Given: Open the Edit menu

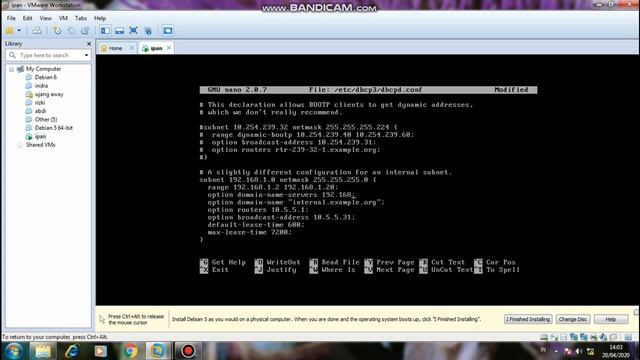Looking at the screenshot, I should pyautogui.click(x=27, y=18).
